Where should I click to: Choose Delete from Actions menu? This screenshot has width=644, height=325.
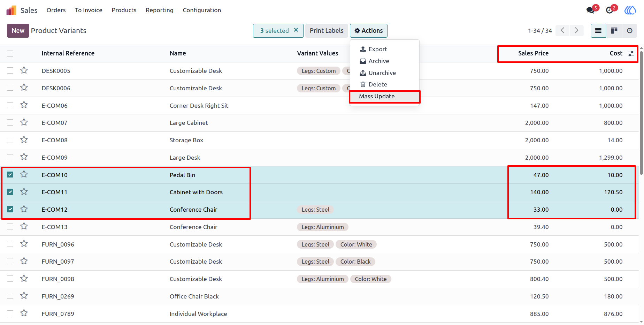[x=385, y=84]
